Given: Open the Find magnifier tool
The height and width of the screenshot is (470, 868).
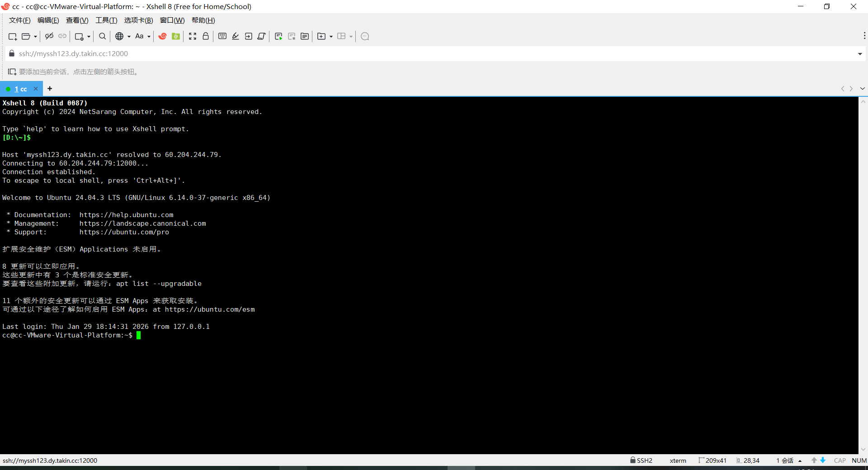Looking at the screenshot, I should pyautogui.click(x=103, y=36).
